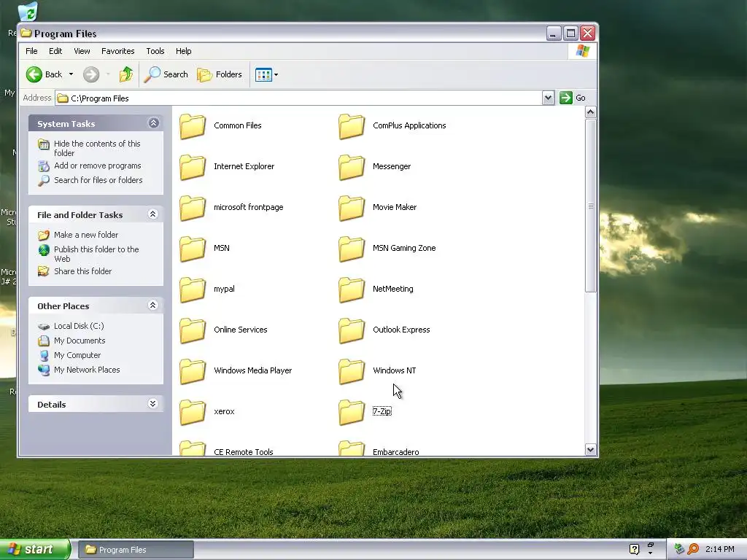Select the MSN Gaming Zone folder icon

pyautogui.click(x=352, y=249)
